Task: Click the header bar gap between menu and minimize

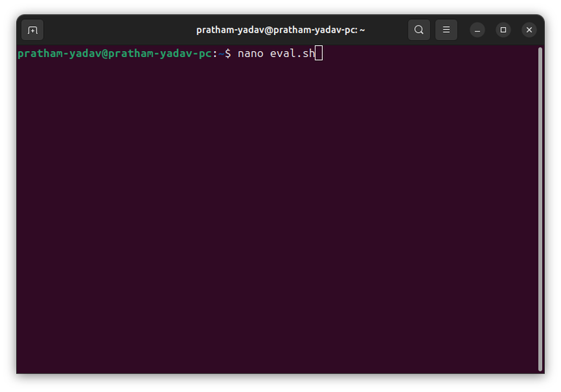Action: click(x=463, y=30)
